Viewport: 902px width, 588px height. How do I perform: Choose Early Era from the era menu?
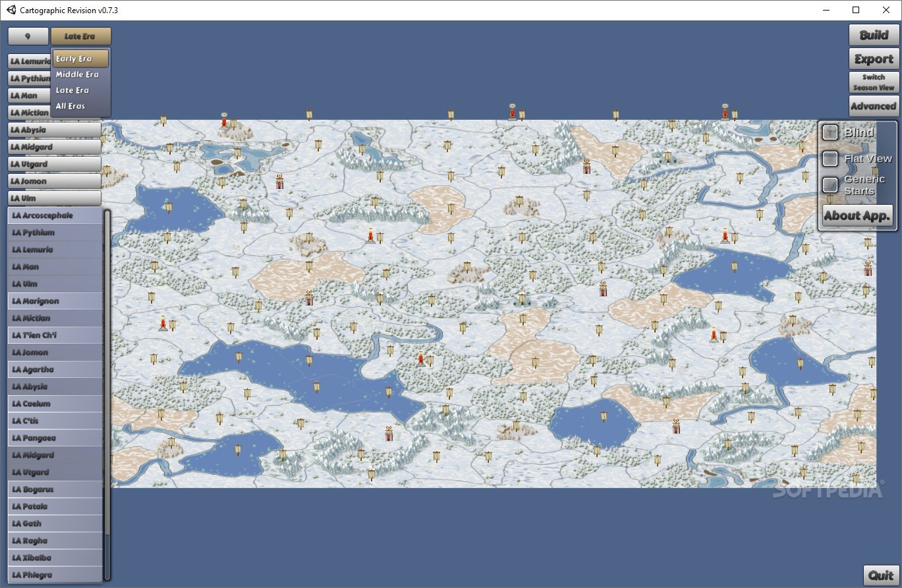pos(81,59)
